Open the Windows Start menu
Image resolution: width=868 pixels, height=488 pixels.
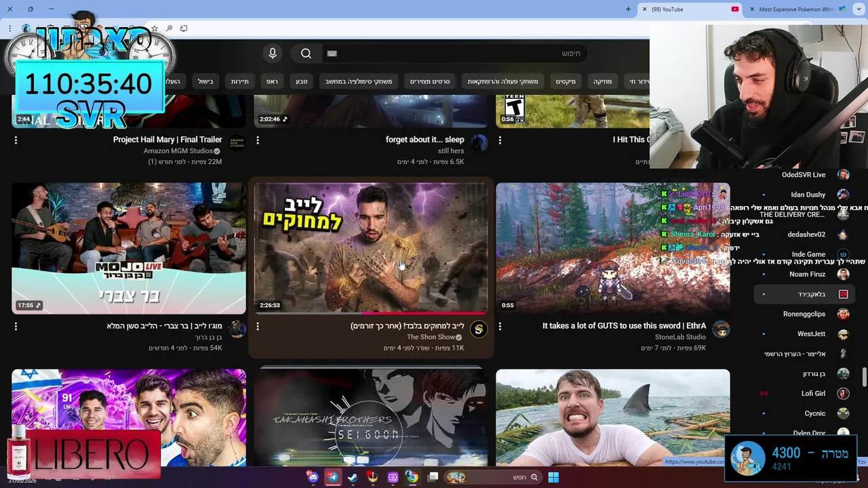pyautogui.click(x=553, y=477)
